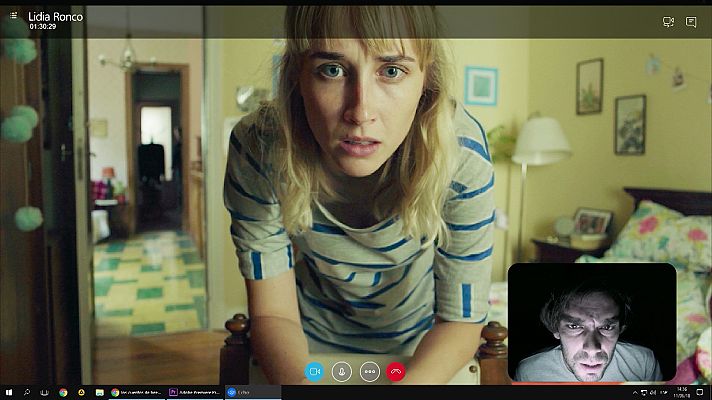Click the share screen icon at top right
This screenshot has height=400, width=712.
tap(668, 22)
